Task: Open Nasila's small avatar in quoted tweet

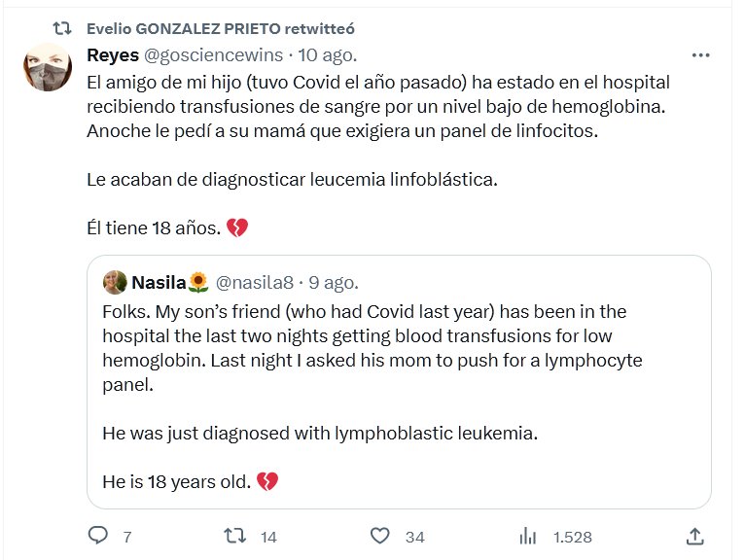Action: pyautogui.click(x=115, y=283)
